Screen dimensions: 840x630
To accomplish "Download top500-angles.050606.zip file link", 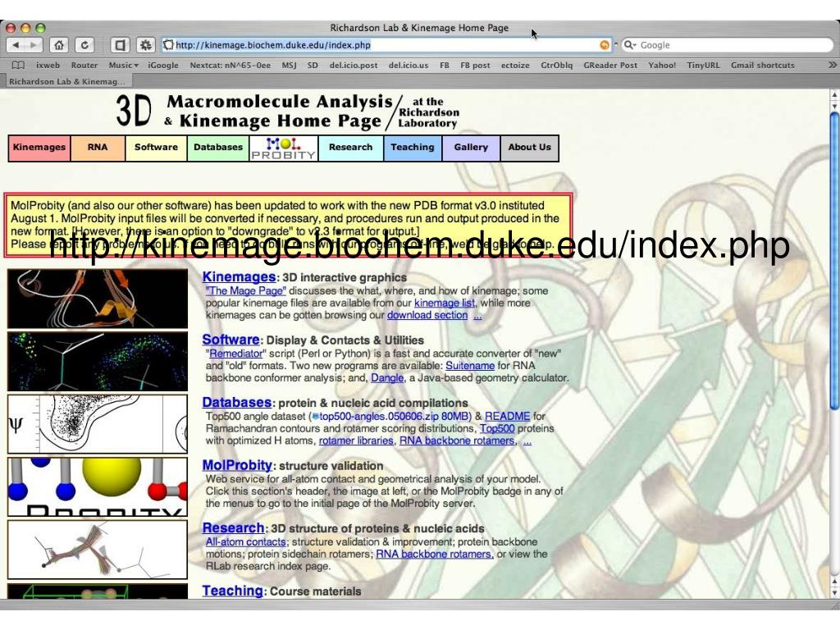I will click(x=392, y=416).
